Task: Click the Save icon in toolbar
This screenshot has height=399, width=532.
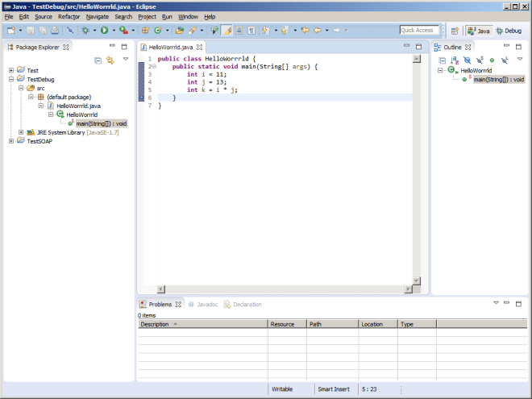Action: coord(30,31)
